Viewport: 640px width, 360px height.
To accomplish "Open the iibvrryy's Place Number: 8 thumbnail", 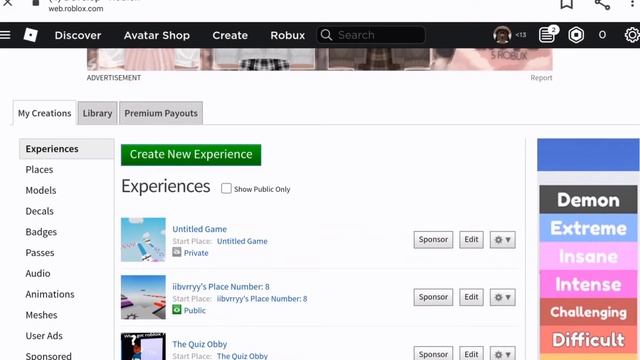I will (143, 297).
